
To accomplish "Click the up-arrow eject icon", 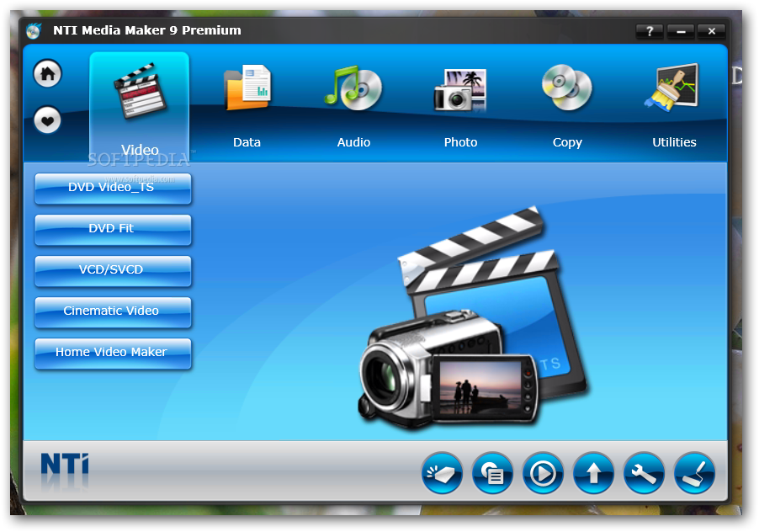I will [593, 473].
